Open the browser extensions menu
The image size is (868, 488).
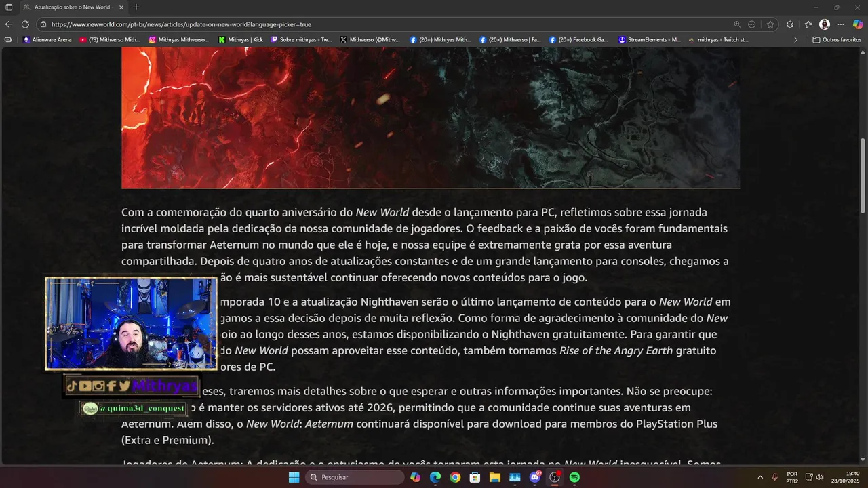pyautogui.click(x=790, y=24)
